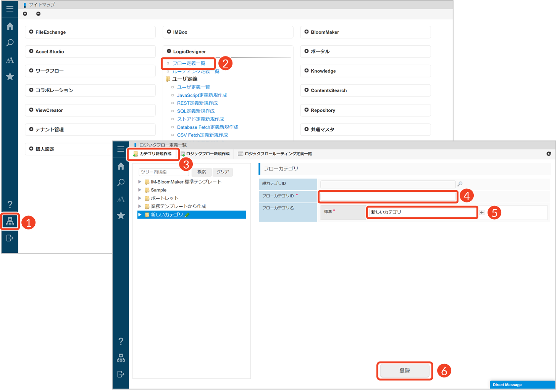
Task: Click the star favorites icon in the front window sidebar
Action: 121,215
